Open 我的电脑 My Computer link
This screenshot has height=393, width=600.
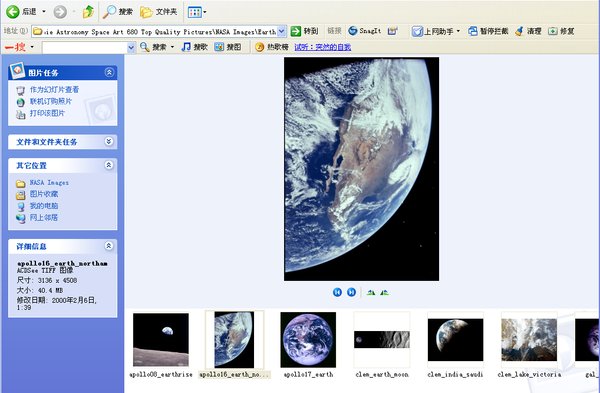(x=44, y=206)
